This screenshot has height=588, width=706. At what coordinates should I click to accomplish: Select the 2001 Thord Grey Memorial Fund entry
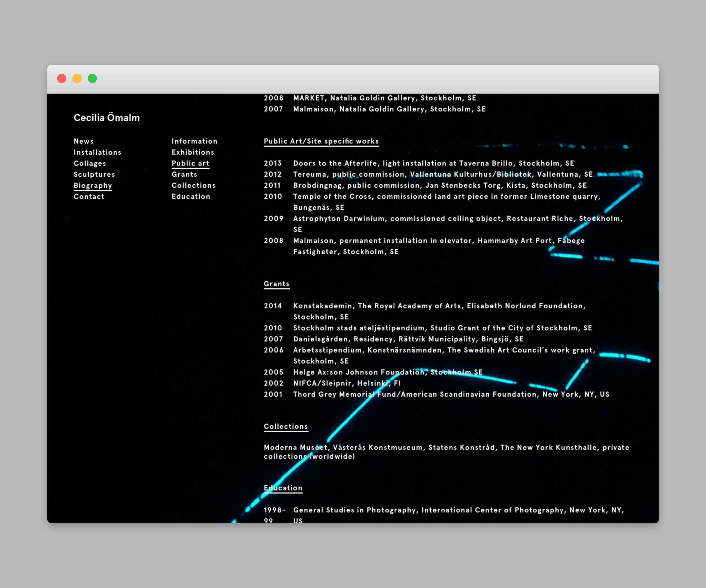pos(437,394)
